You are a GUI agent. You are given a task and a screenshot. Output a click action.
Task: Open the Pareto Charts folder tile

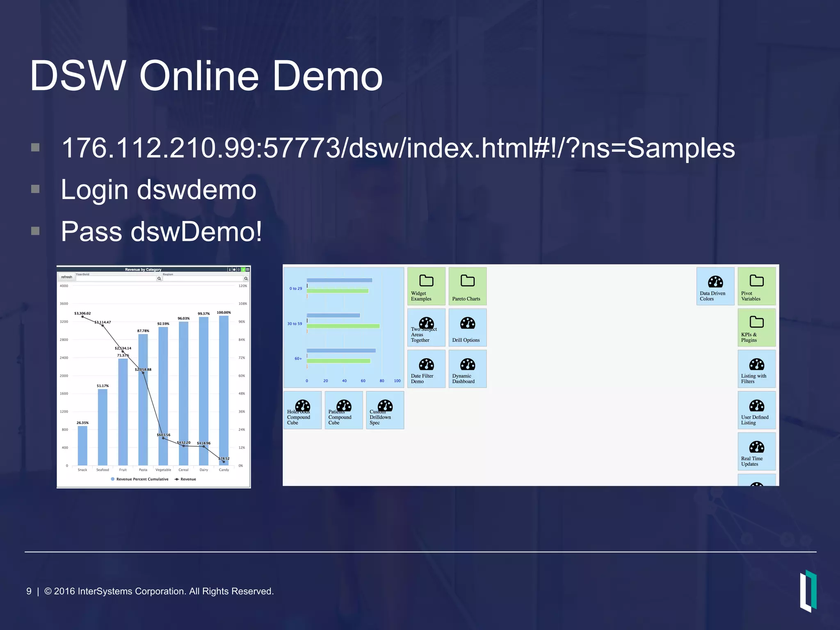click(x=468, y=286)
